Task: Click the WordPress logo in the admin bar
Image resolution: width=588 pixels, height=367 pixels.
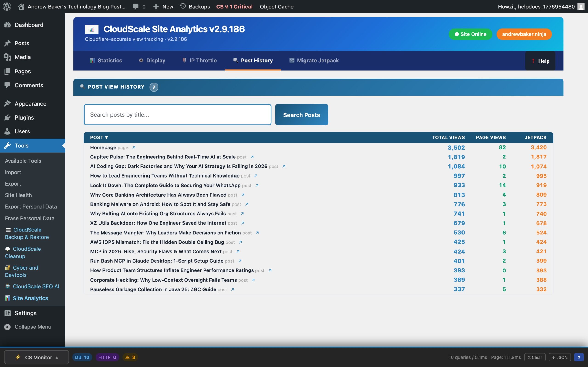Action: point(7,7)
